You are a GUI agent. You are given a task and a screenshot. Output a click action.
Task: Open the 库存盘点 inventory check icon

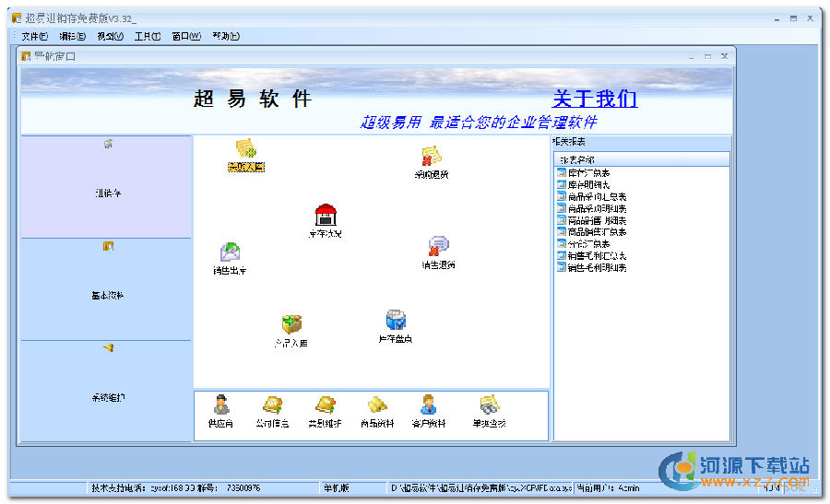[x=396, y=322]
